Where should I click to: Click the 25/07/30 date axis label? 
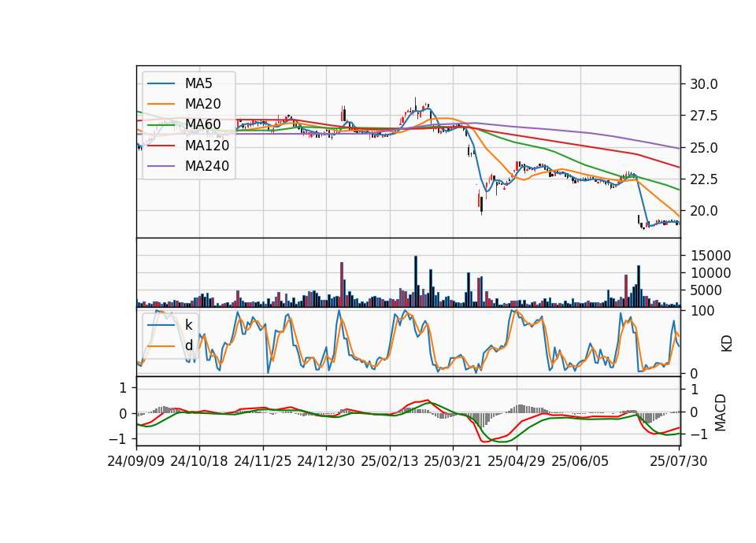pos(679,461)
